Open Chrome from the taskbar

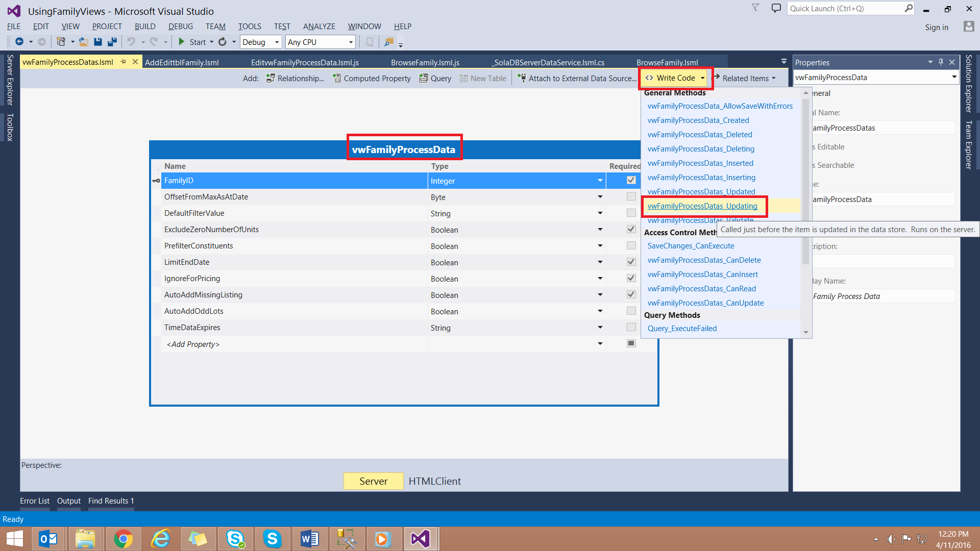point(123,539)
